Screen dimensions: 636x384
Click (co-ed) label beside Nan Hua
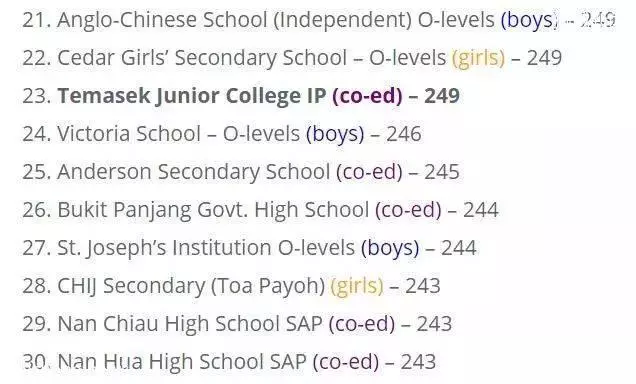pos(346,362)
